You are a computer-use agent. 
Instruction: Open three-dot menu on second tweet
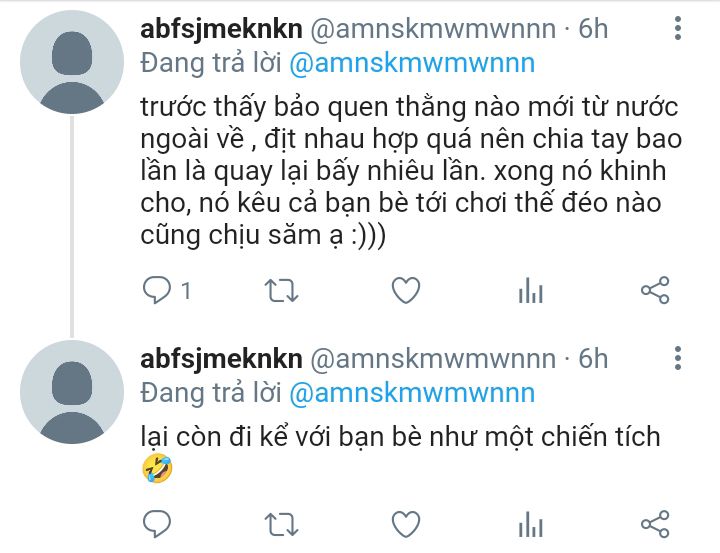[x=678, y=358]
